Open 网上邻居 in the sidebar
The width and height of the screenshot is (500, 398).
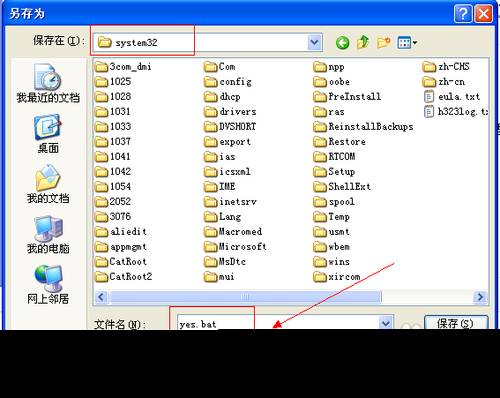48,285
